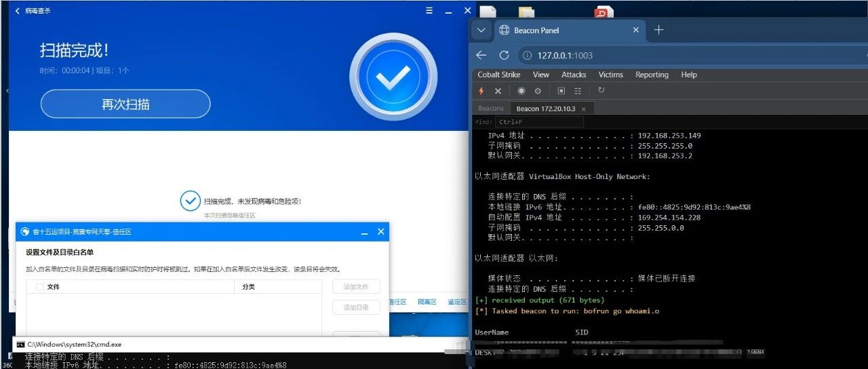Click the 169.254.154.228 auto-config IPv4 value
868x369 pixels.
[x=669, y=218]
